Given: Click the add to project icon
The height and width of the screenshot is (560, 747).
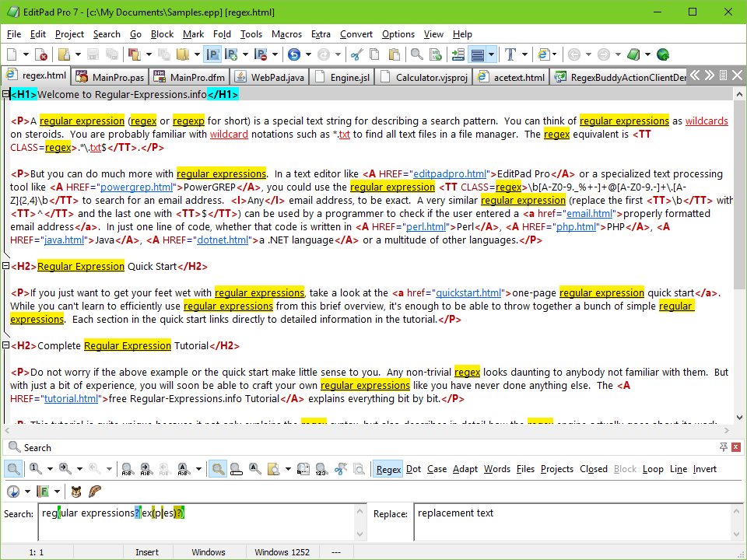Looking at the screenshot, I should point(231,54).
